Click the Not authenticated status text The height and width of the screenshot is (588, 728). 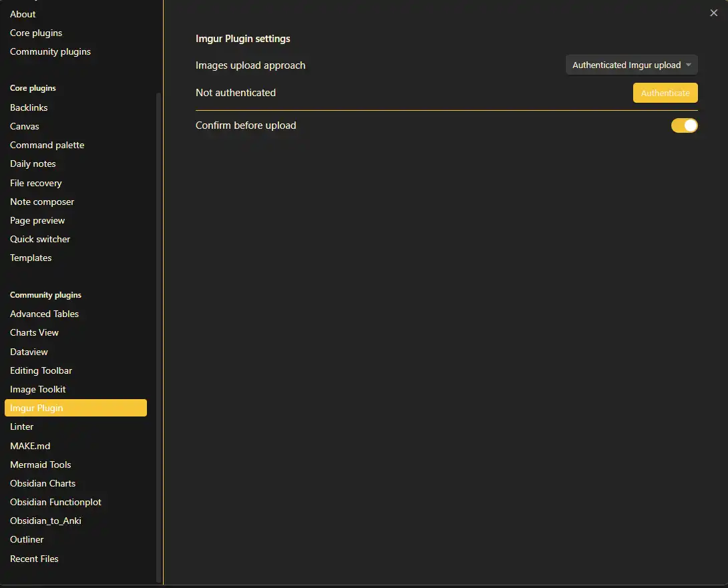click(236, 93)
